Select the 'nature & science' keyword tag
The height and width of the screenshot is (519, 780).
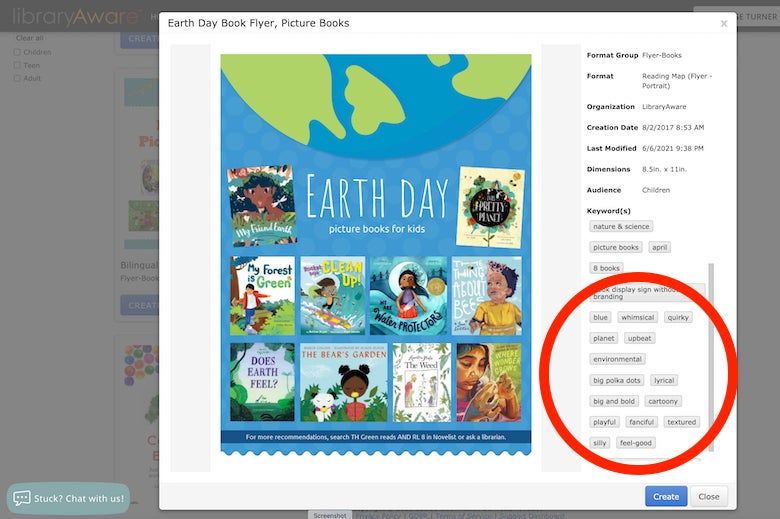coord(621,226)
